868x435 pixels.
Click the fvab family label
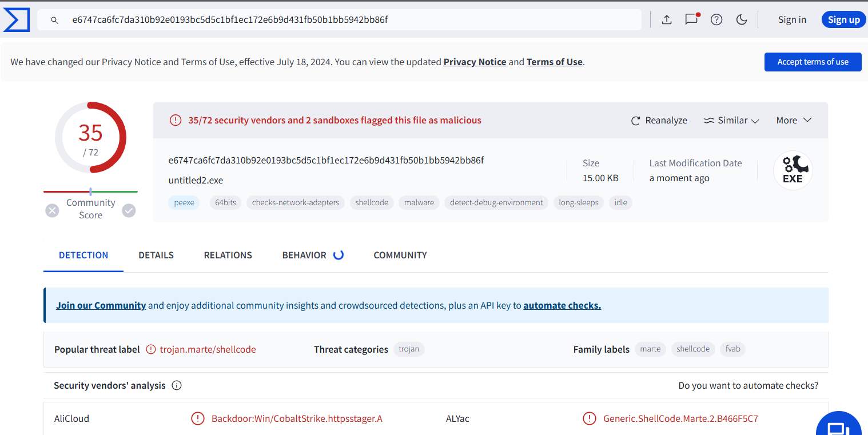[733, 349]
